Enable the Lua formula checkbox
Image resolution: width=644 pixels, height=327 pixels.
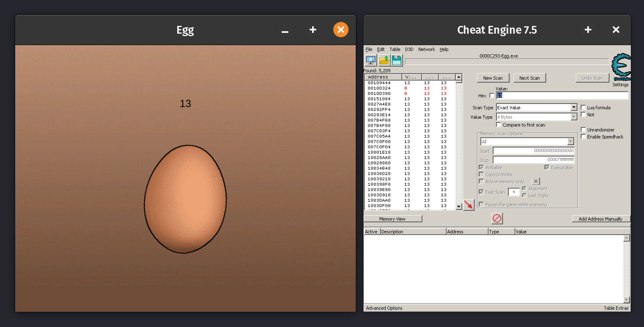[x=583, y=108]
